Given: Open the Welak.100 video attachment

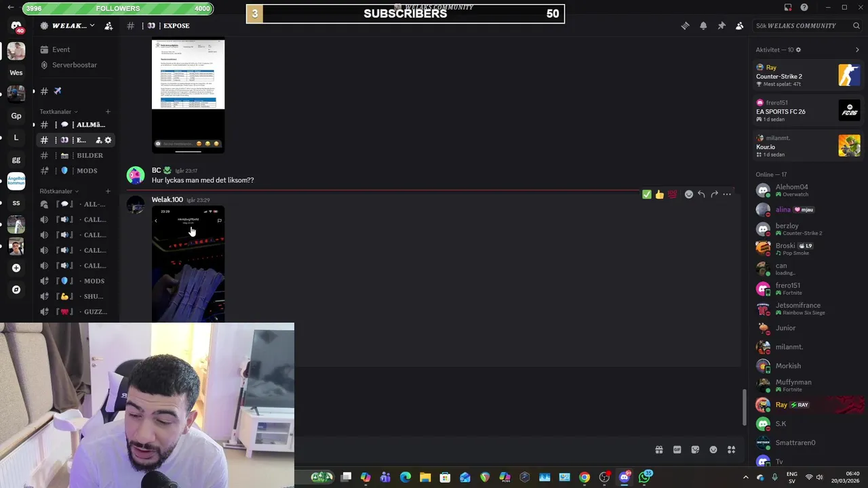Looking at the screenshot, I should [x=188, y=264].
